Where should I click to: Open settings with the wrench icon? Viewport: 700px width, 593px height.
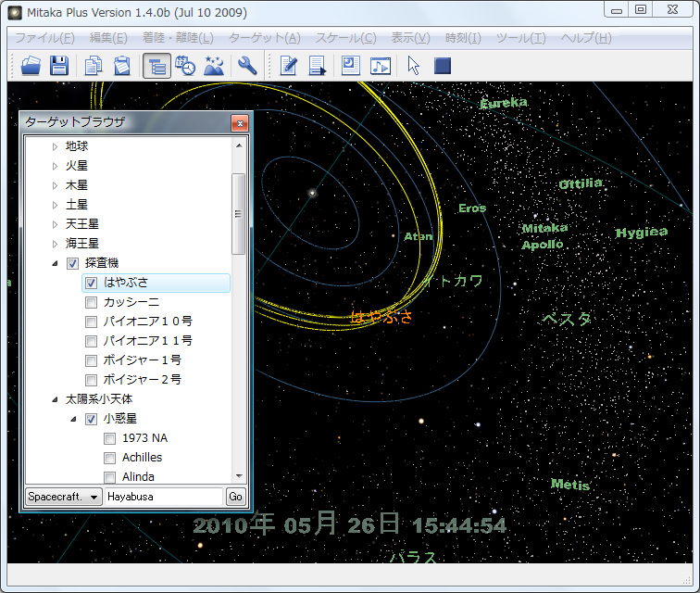(x=247, y=66)
